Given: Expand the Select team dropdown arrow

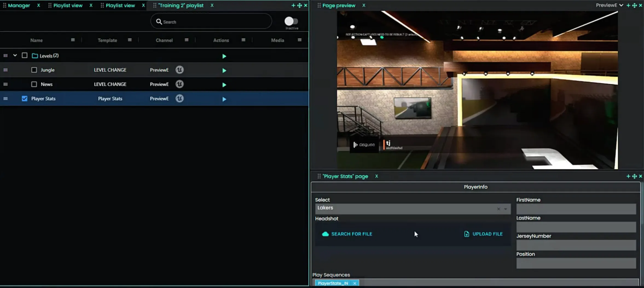Looking at the screenshot, I should [x=506, y=209].
